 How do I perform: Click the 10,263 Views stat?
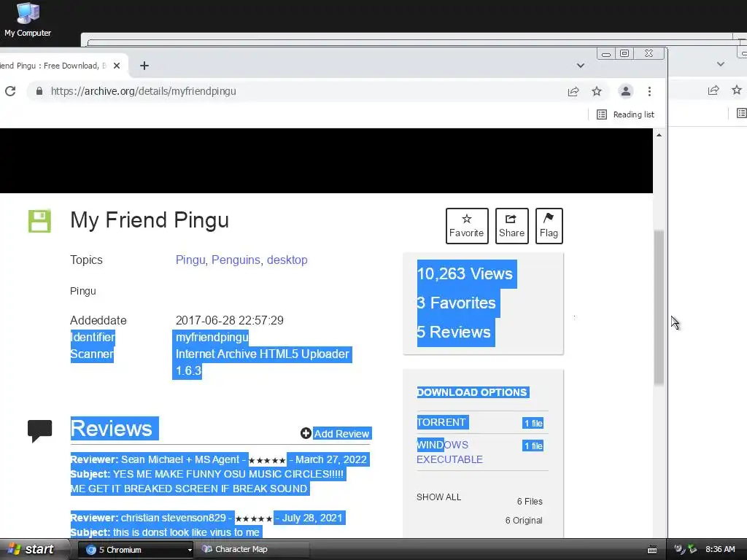coord(465,274)
